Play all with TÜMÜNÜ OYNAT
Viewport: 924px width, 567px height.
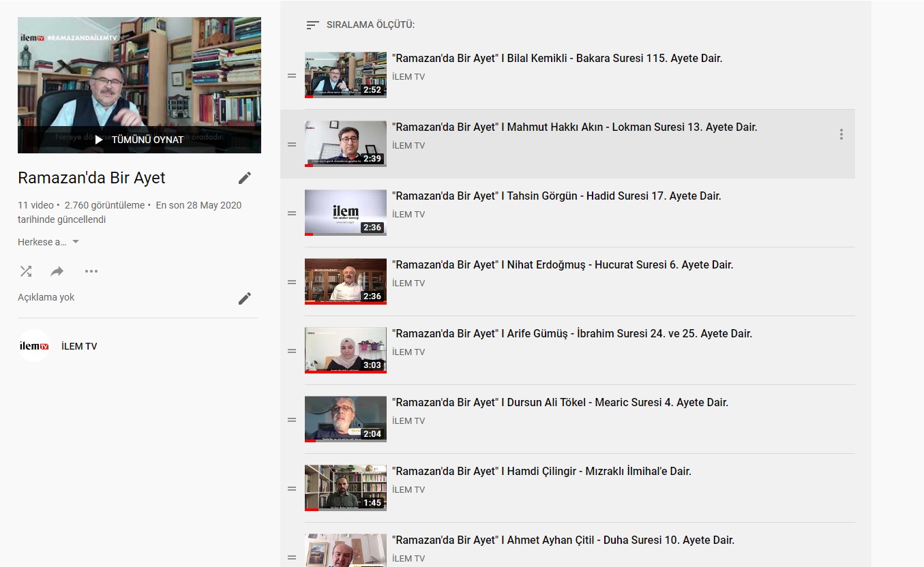pos(139,140)
